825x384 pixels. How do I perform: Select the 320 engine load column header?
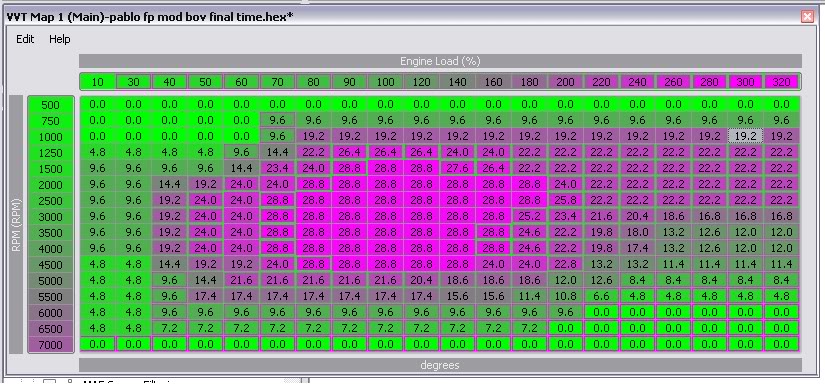point(781,82)
